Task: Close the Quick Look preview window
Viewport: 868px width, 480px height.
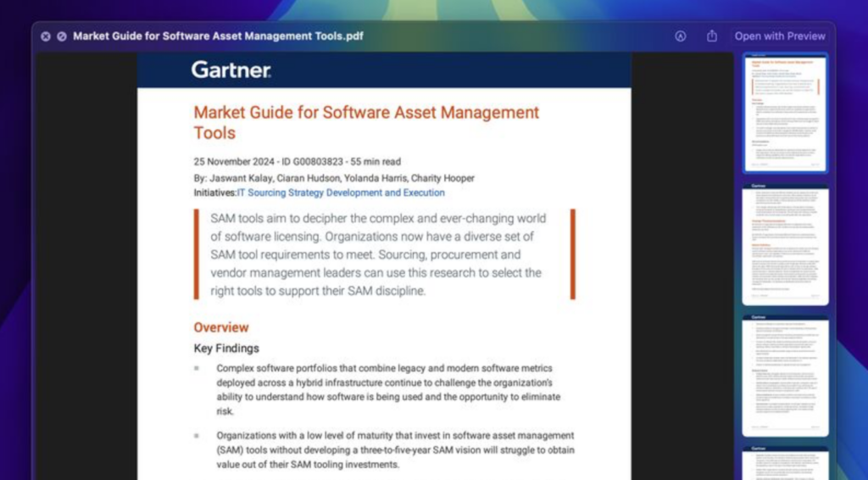Action: click(x=46, y=36)
